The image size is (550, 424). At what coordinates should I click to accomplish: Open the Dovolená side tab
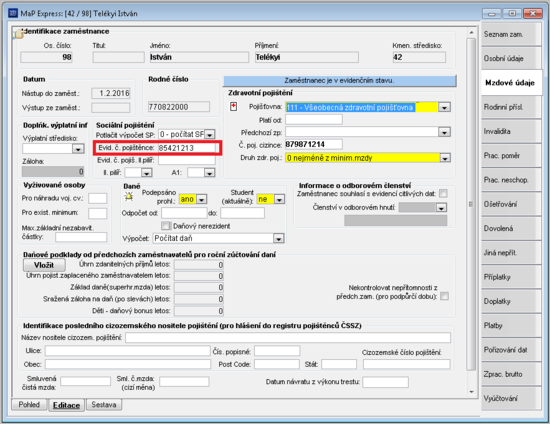coord(511,228)
